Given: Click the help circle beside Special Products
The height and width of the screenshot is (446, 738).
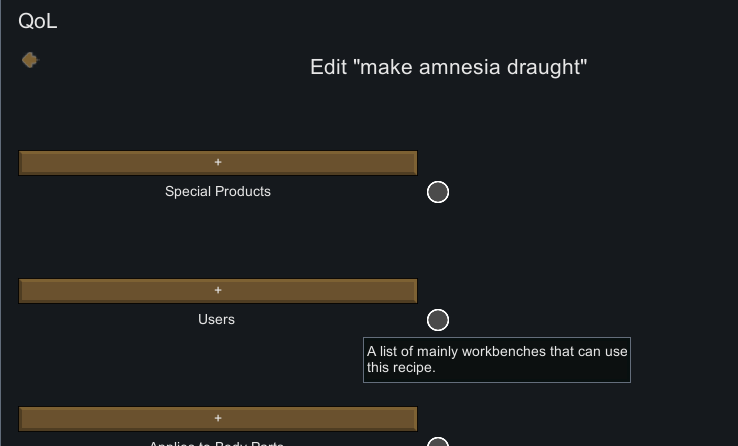Looking at the screenshot, I should click(x=438, y=192).
